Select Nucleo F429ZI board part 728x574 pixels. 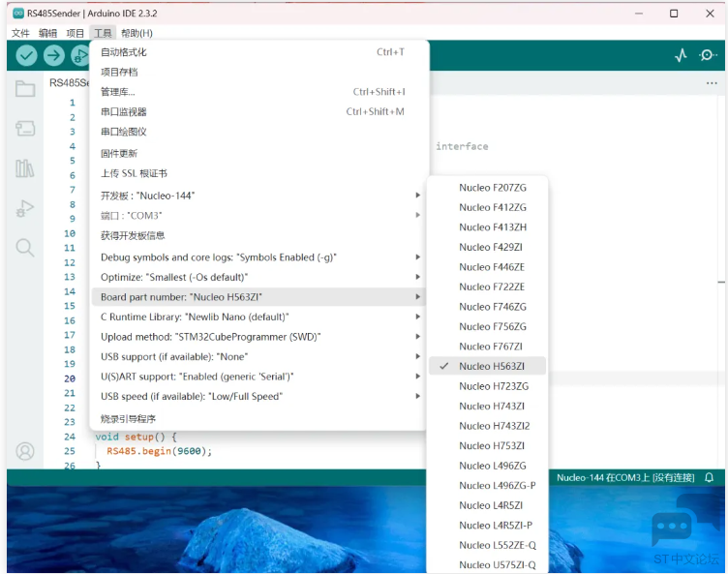click(487, 247)
